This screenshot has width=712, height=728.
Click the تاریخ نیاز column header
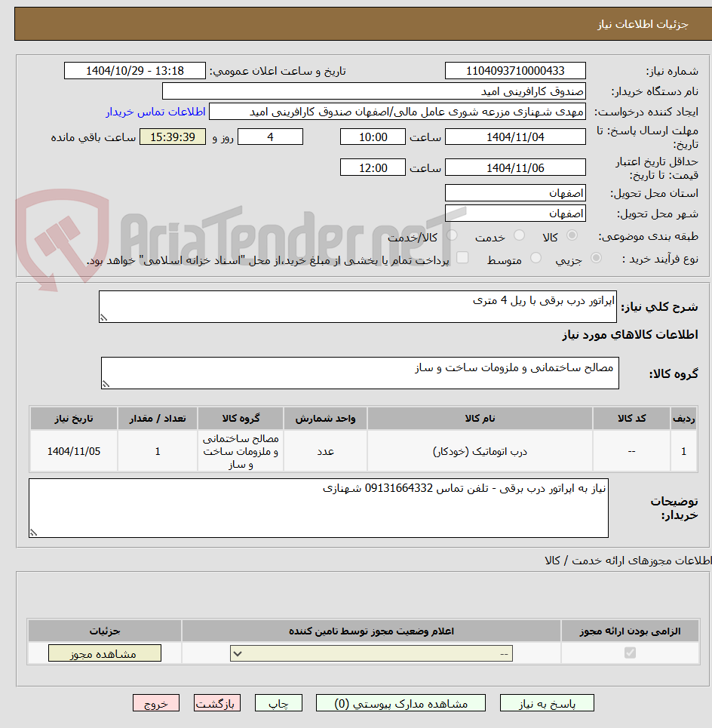[x=74, y=419]
